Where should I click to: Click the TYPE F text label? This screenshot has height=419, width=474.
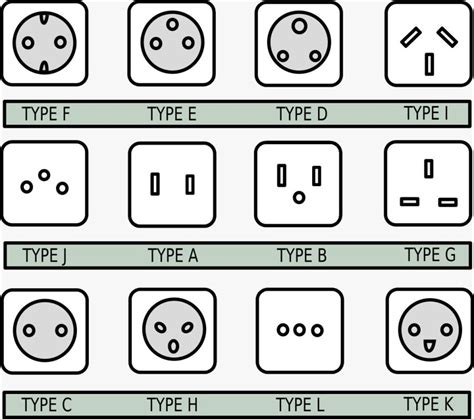(x=46, y=114)
